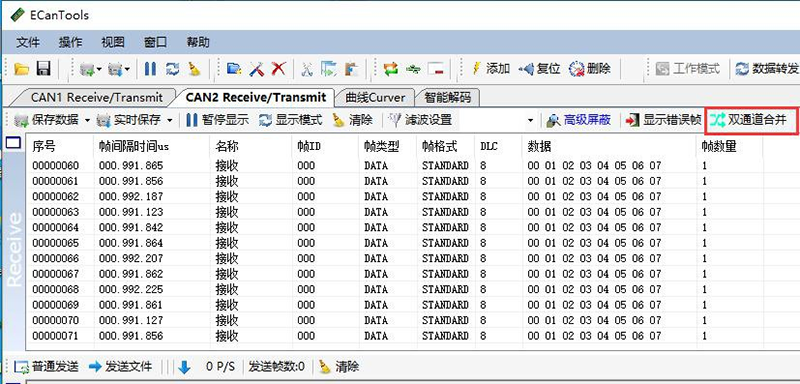Click the refresh arrows icon beside the top pause icon
Viewport: 800px width, 384px height.
coord(172,69)
